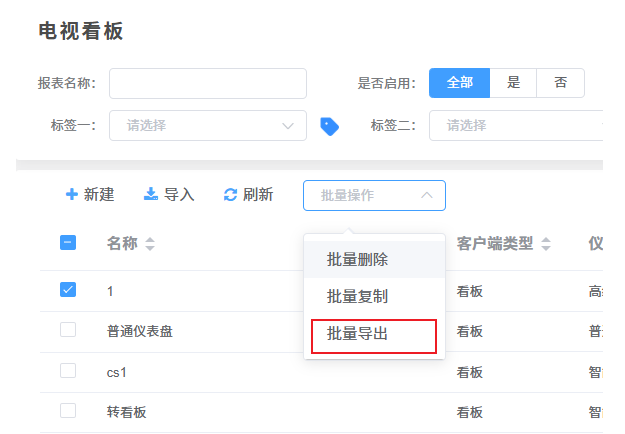The width and height of the screenshot is (625, 434).
Task: Tick the 转看板 row checkbox
Action: [68, 410]
